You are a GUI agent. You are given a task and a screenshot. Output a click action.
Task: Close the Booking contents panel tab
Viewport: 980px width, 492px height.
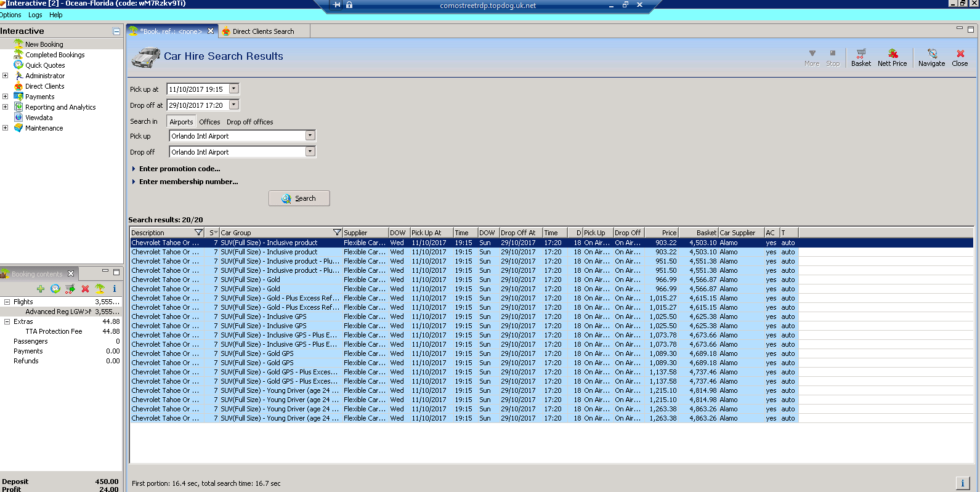pos(71,273)
